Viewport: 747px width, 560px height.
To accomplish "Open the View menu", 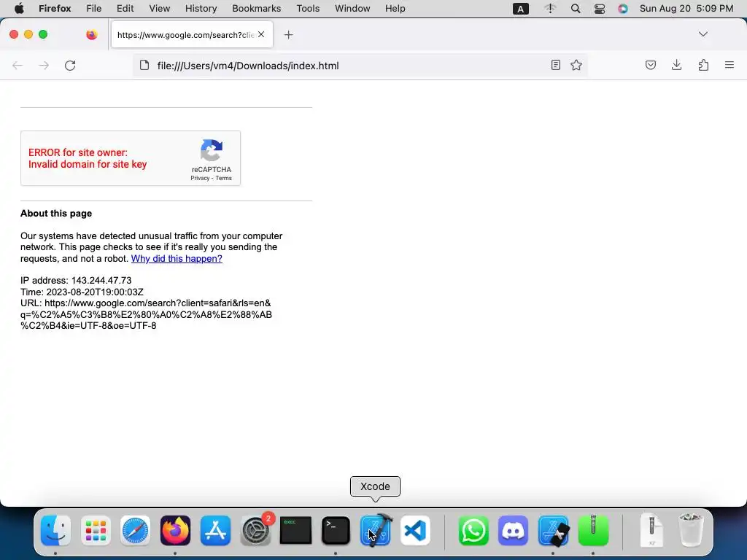I will (x=160, y=9).
